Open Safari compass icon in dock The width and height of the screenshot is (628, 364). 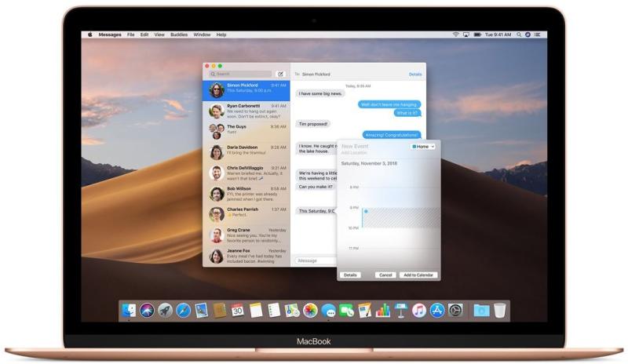point(184,311)
